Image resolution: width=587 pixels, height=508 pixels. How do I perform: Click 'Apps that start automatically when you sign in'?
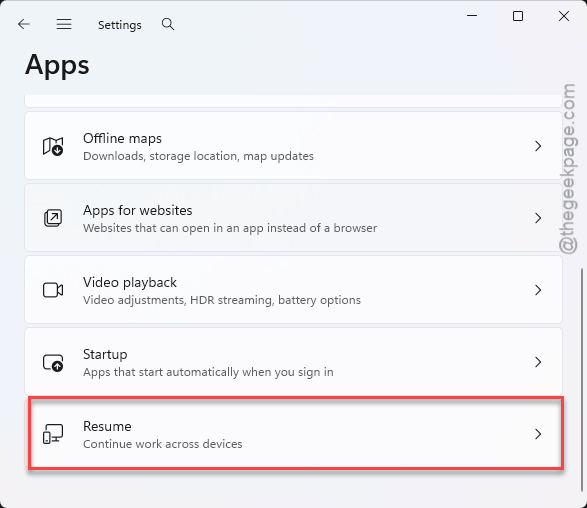coord(208,372)
